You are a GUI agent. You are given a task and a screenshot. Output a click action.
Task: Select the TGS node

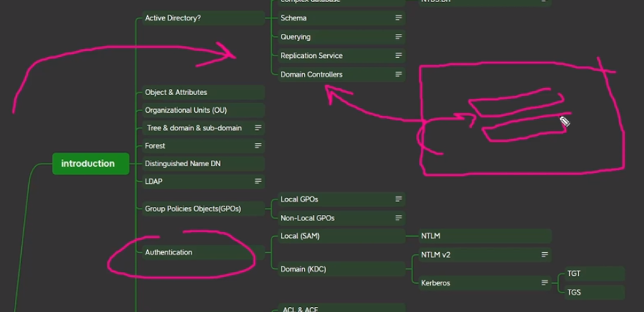[x=595, y=292]
